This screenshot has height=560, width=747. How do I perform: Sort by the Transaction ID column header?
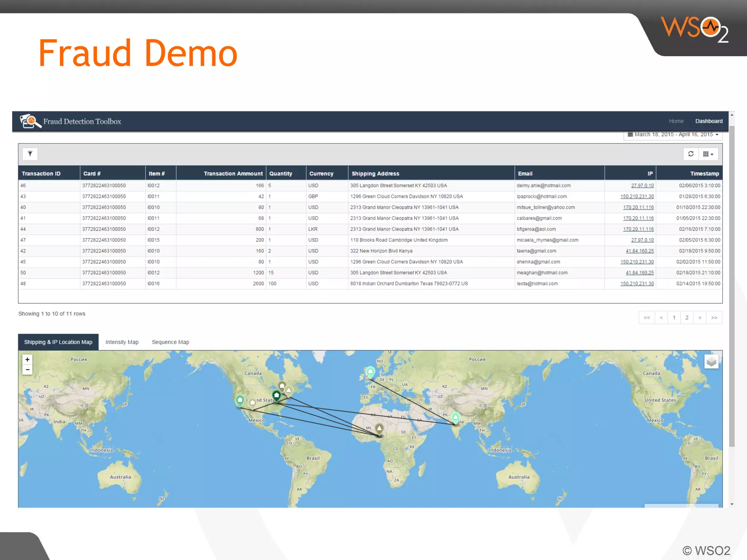point(49,174)
